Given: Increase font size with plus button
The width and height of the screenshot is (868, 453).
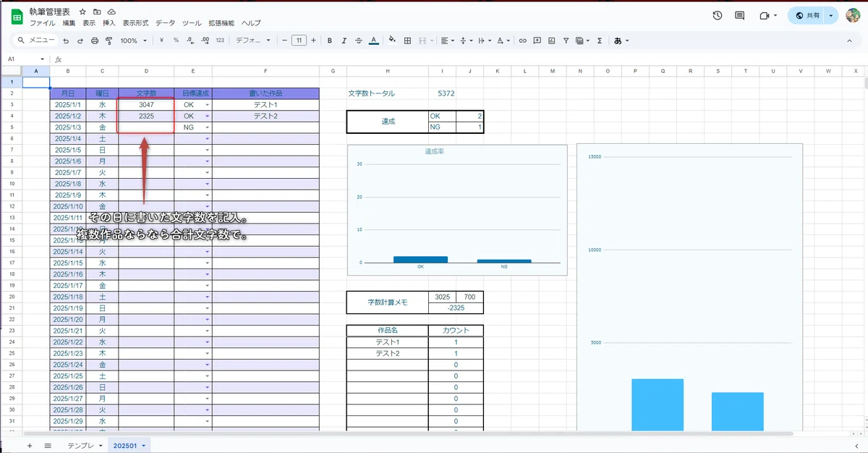Looking at the screenshot, I should [313, 41].
